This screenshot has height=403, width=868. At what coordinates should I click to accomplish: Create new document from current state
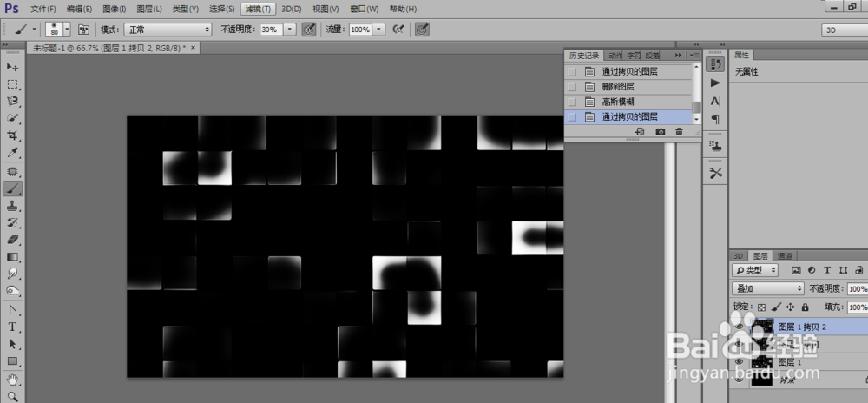pyautogui.click(x=640, y=132)
